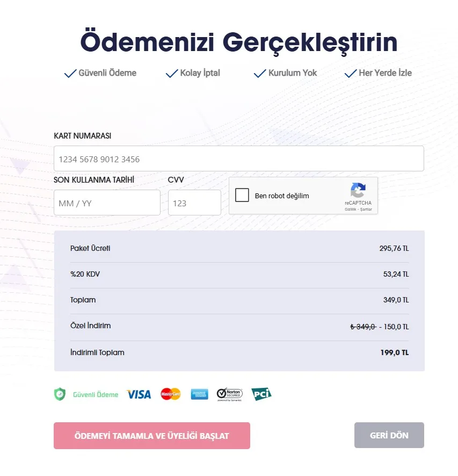Open the reCAPTCHA Şartlar link
The width and height of the screenshot is (458, 476).
(x=366, y=210)
